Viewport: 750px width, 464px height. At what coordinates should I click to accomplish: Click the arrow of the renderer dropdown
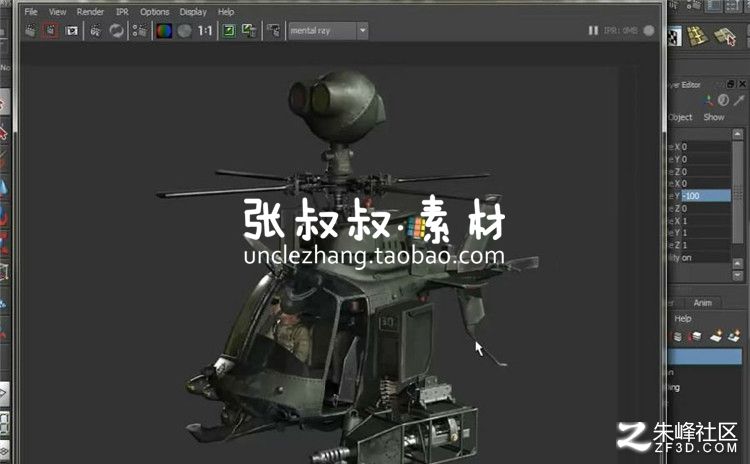click(x=363, y=31)
